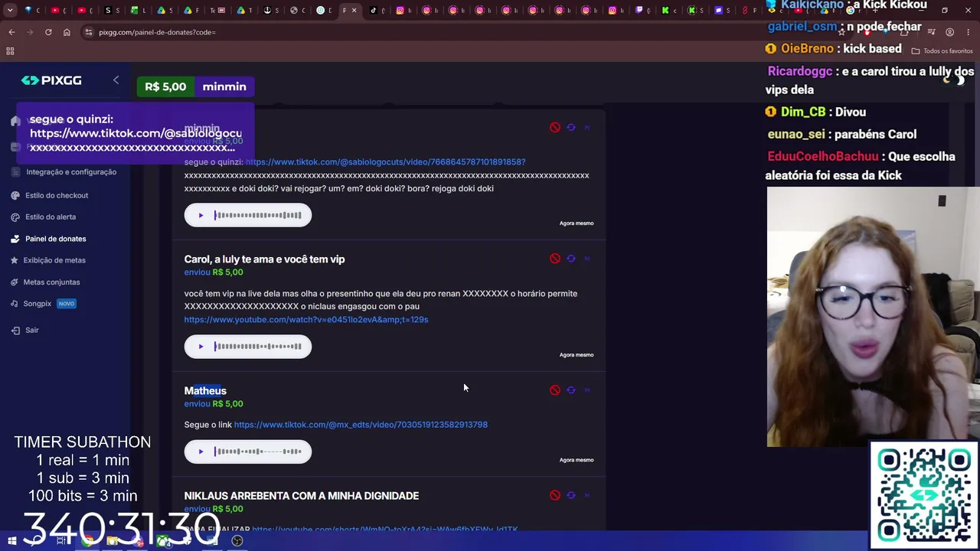Click the Matheus donor name
Screen dimensions: 980x551
click(205, 391)
